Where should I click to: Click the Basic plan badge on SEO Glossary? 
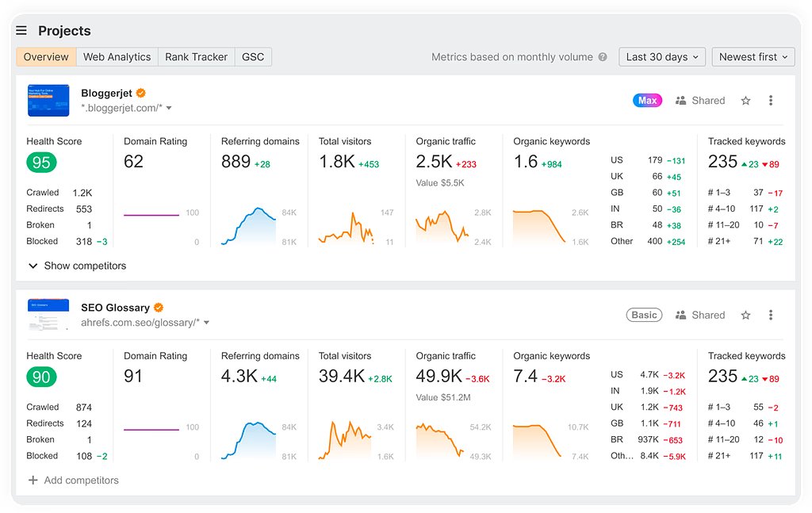click(644, 315)
